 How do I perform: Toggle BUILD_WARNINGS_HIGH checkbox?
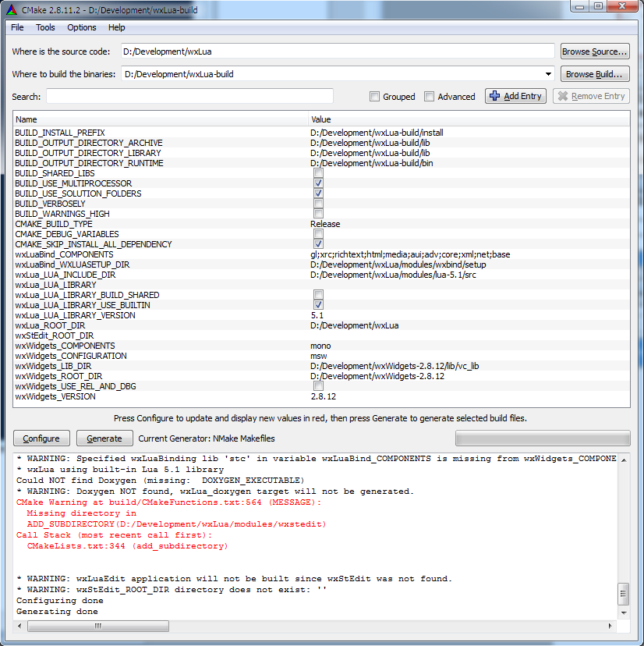pyautogui.click(x=318, y=214)
